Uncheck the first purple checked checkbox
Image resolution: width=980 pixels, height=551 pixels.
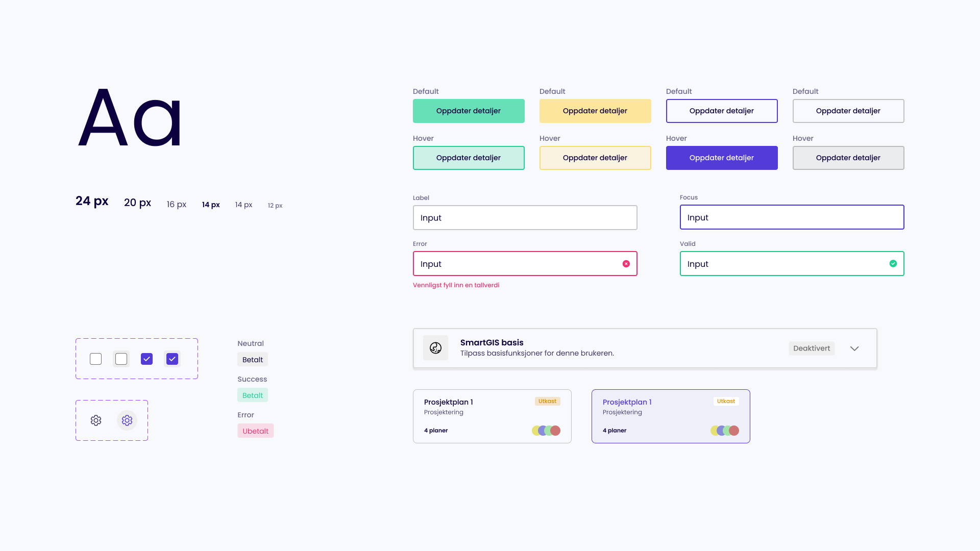146,359
